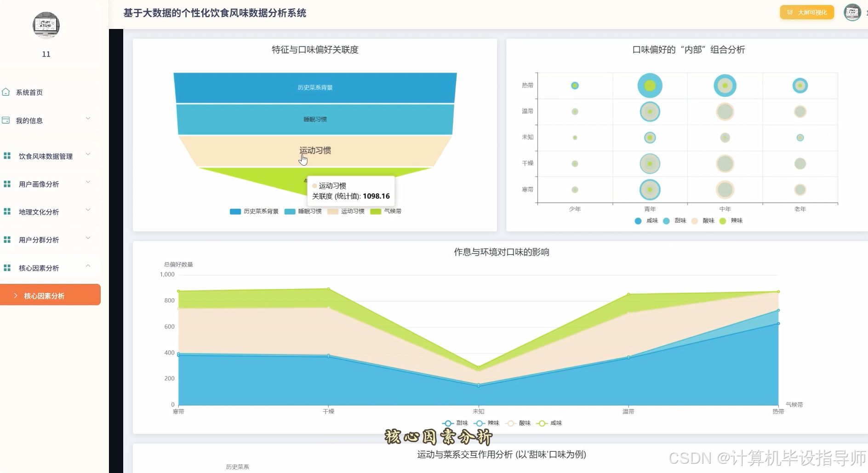The height and width of the screenshot is (473, 868).
Task: Expand the 我的信息 menu chevron
Action: tap(88, 118)
